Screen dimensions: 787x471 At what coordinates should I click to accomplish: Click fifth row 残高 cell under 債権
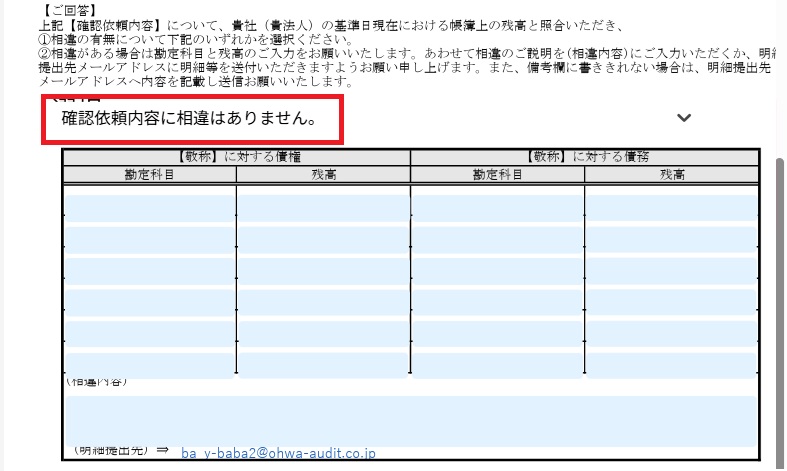tap(323, 334)
